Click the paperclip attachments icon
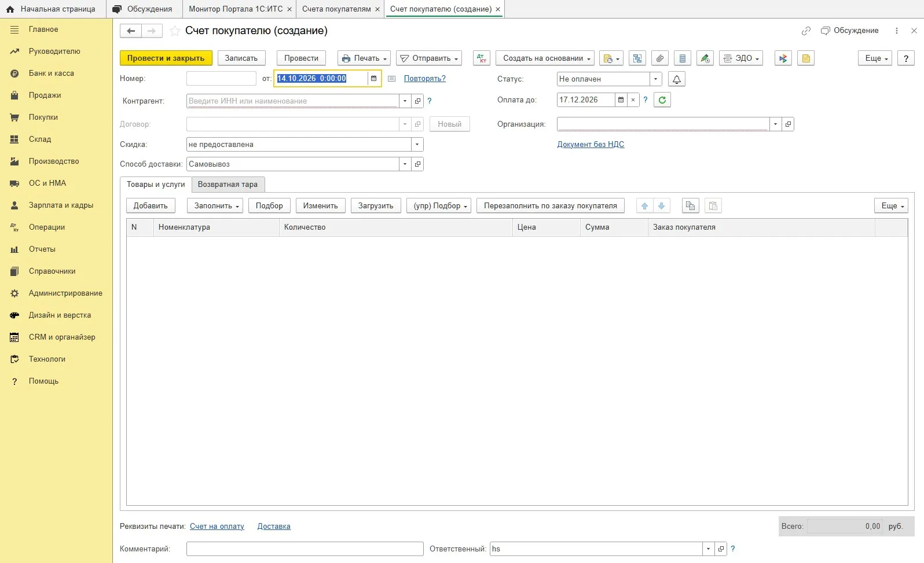 point(660,58)
